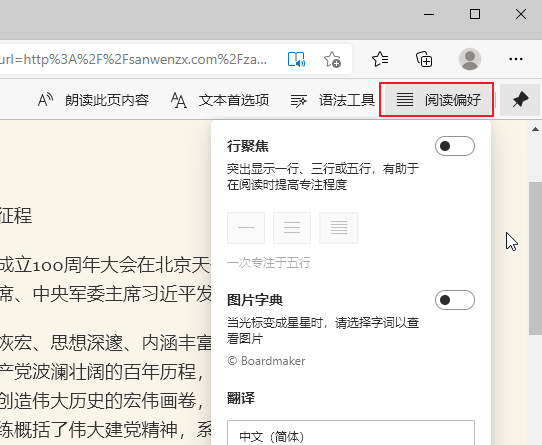Click the vertical scrollbar thumb
The width and height of the screenshot is (542, 445).
coord(535,258)
